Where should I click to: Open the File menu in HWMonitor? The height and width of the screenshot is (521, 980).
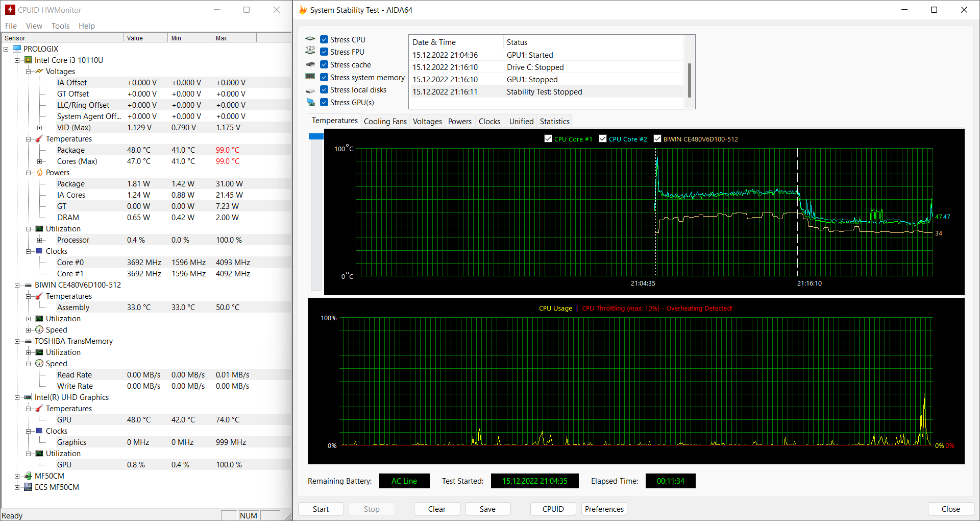tap(11, 26)
